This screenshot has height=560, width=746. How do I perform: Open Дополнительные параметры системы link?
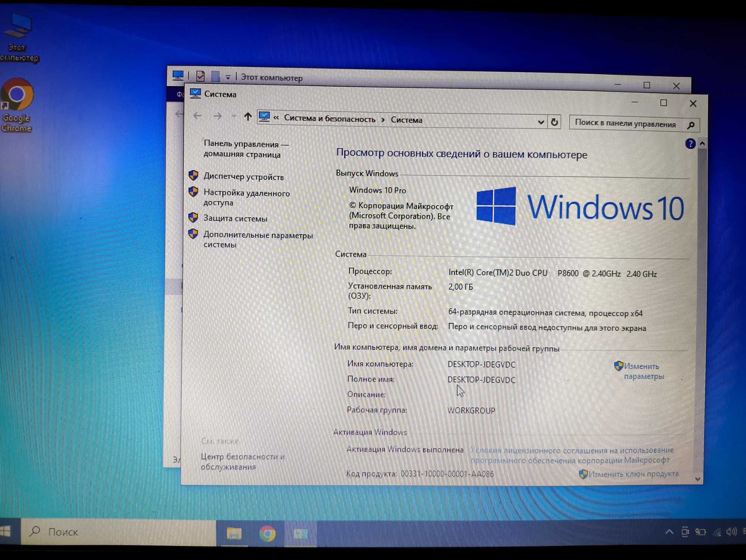[x=258, y=240]
